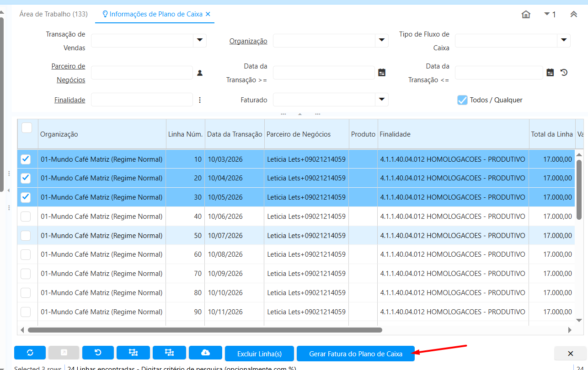Open calendar for Data da Transação >=
This screenshot has height=370, width=588.
pos(382,72)
